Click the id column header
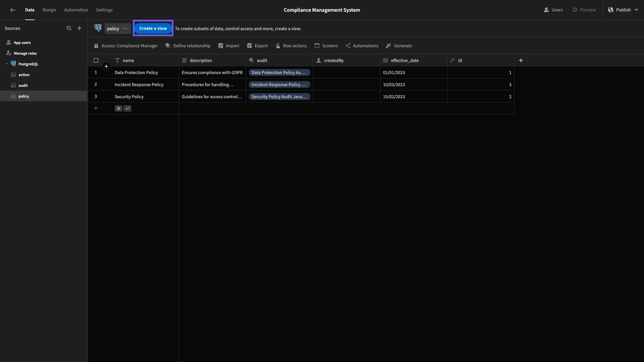Screen dimensions: 644x362 coord(481,60)
